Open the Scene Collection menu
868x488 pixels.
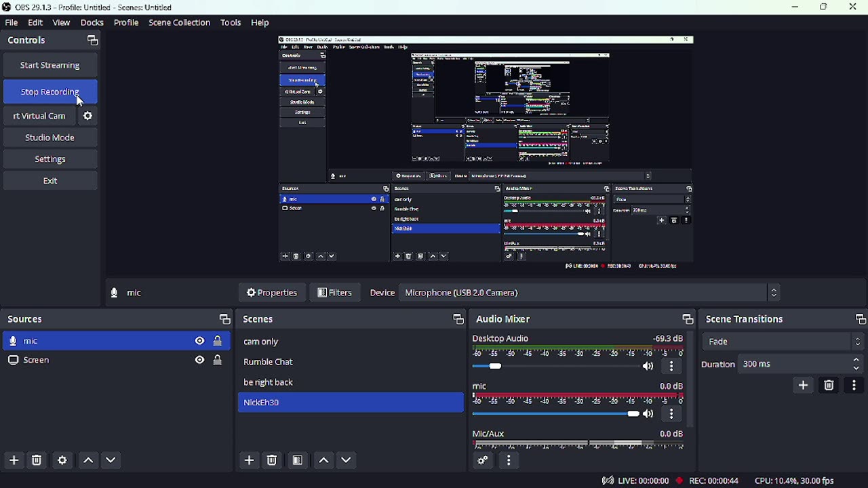point(180,23)
